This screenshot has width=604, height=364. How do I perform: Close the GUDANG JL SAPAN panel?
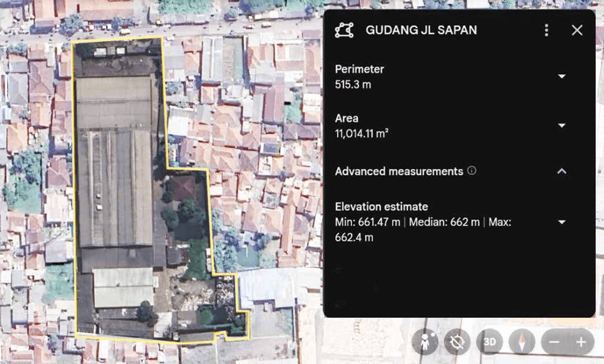(577, 30)
